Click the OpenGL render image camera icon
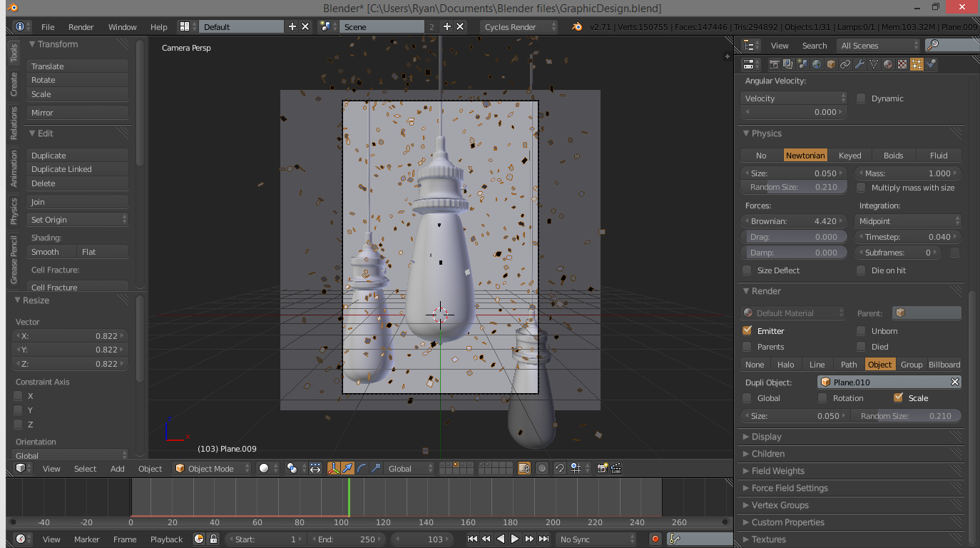 pyautogui.click(x=603, y=468)
